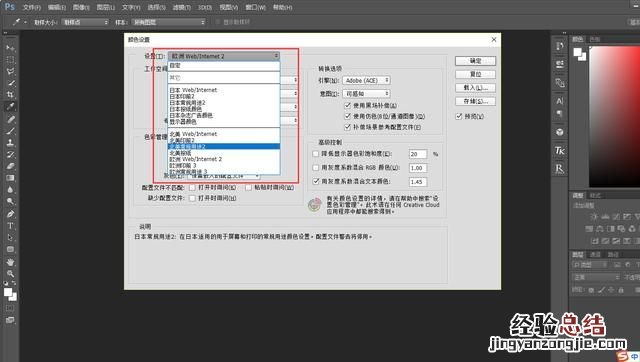Click the RGB gamma field 1.00
This screenshot has height=362, width=640.
pos(418,168)
